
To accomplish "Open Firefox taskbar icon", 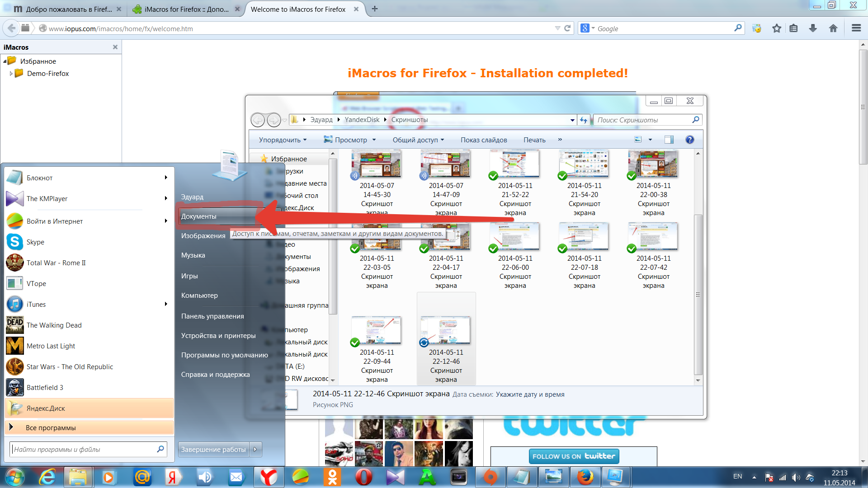I will (585, 477).
